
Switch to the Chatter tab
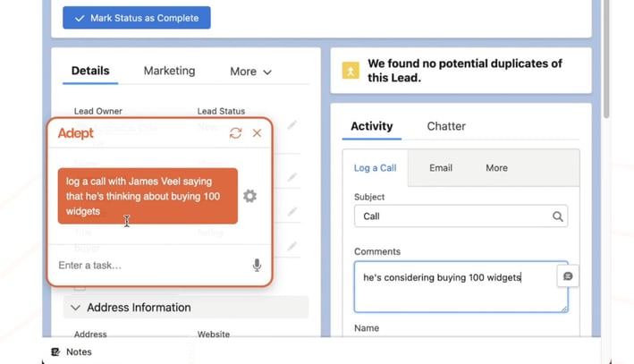click(445, 126)
